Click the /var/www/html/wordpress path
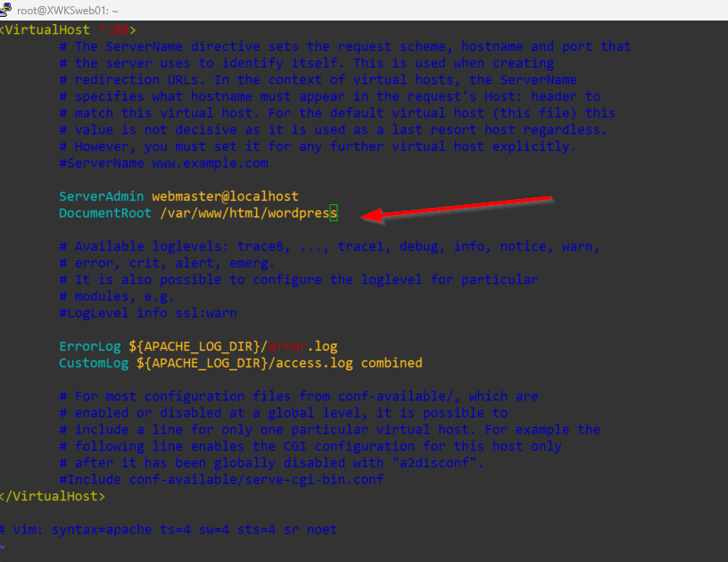This screenshot has width=728, height=562. [248, 213]
